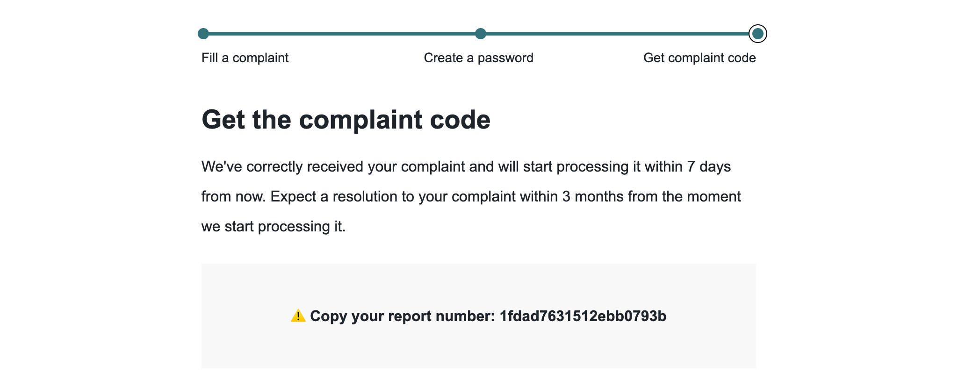Click the yellow alert symbol beside report number
Viewport: 980px width, 388px height.
pos(298,316)
